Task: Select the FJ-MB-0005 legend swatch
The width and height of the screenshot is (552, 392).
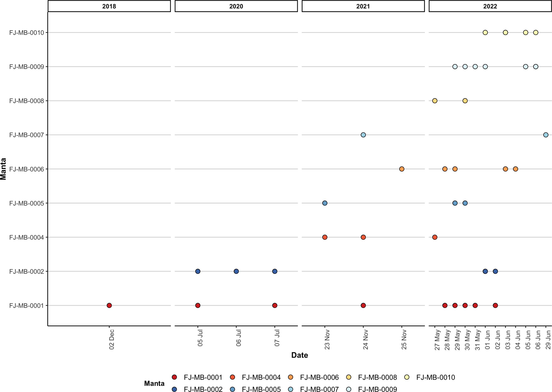Action: (232, 389)
